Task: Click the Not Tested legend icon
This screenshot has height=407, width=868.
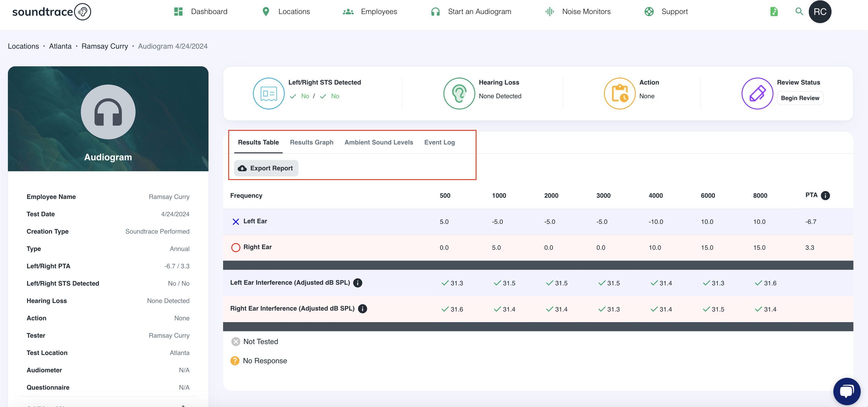Action: point(236,342)
